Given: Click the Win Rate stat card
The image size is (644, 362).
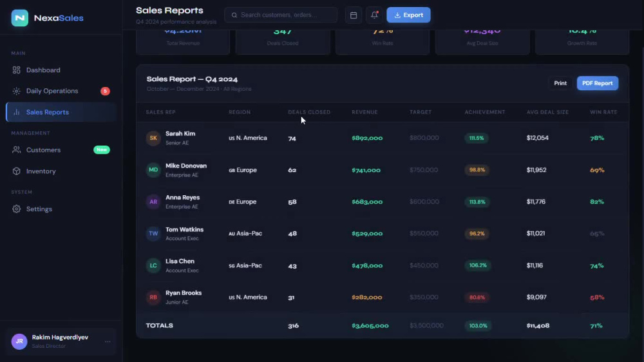Looking at the screenshot, I should click(383, 41).
